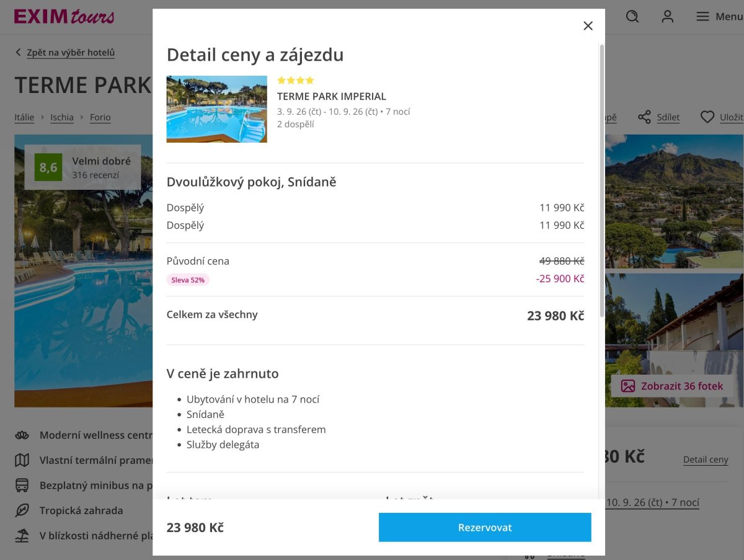744x560 pixels.
Task: Click the minibus icon in the features list
Action: pos(22,486)
